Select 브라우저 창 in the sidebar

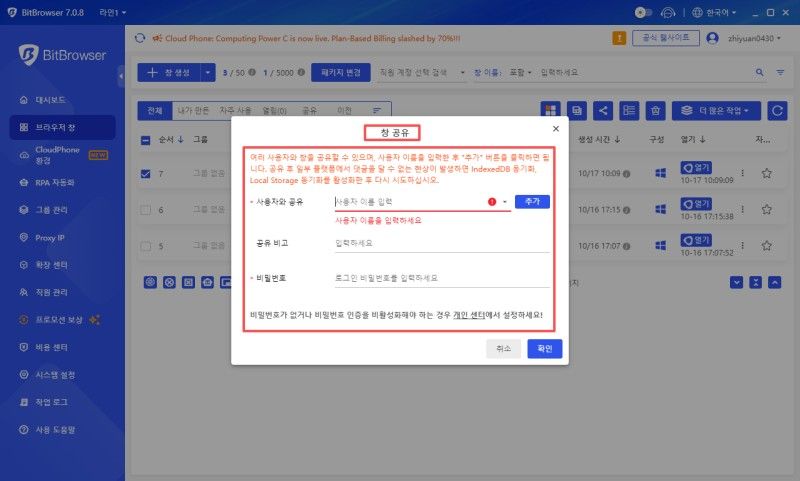pos(62,127)
